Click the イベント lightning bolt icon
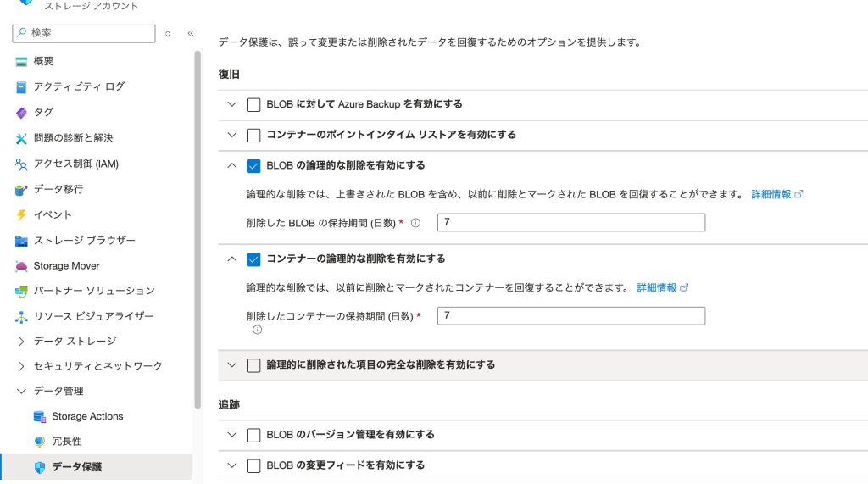Viewport: 868px width, 484px height. coord(21,214)
